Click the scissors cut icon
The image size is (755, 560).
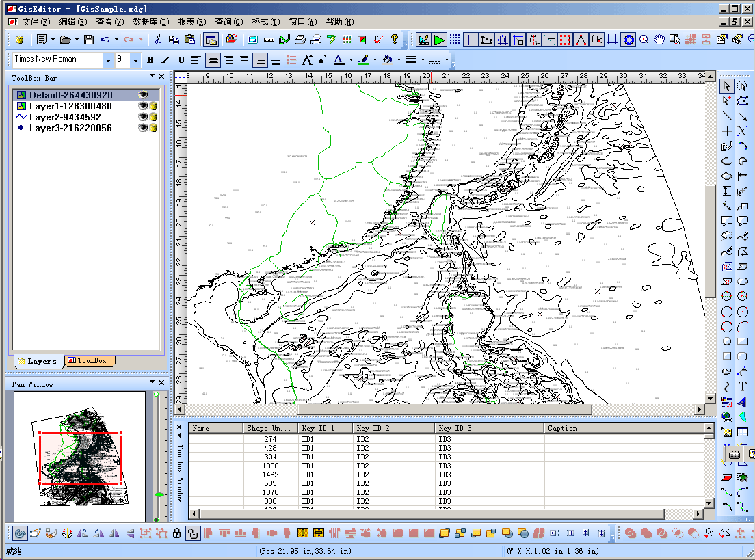point(158,40)
